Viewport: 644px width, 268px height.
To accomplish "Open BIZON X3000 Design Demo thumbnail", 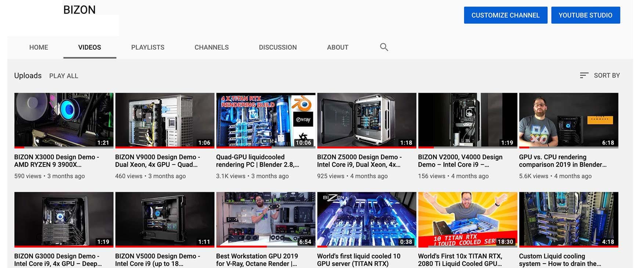I will point(64,120).
